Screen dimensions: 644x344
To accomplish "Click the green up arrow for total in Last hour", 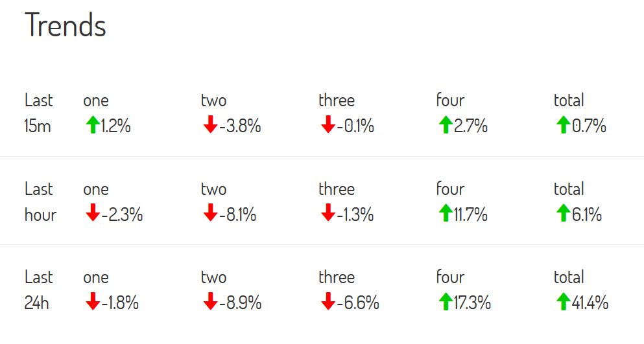I will click(x=563, y=213).
